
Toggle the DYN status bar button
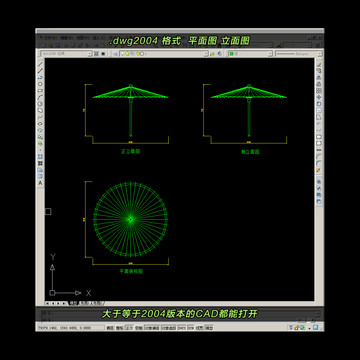pos(182,328)
